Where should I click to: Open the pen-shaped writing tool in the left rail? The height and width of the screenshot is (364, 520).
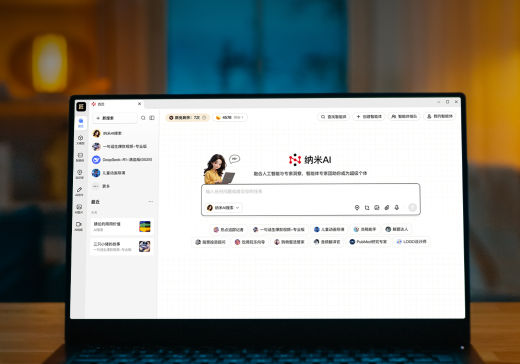[x=79, y=191]
